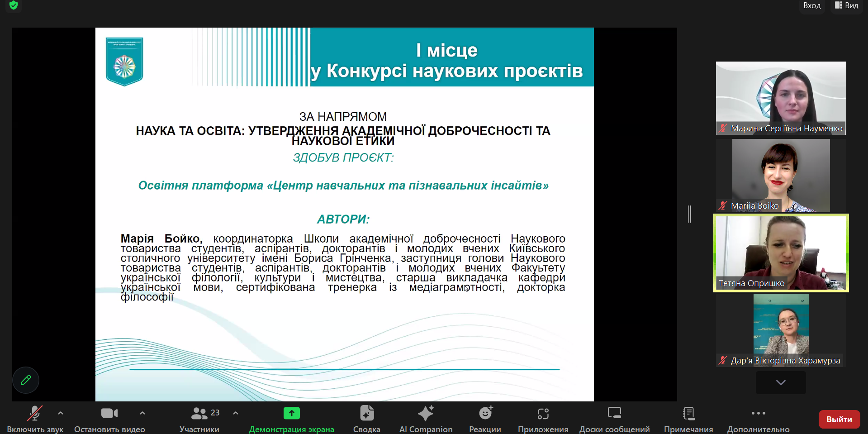868x434 pixels.
Task: Leave meeting with red Выйти button
Action: (x=839, y=419)
